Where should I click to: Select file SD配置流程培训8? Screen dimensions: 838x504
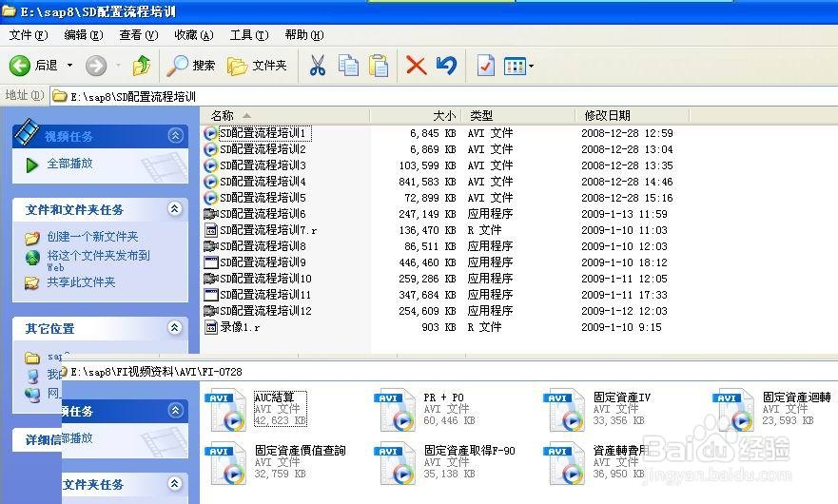(263, 246)
